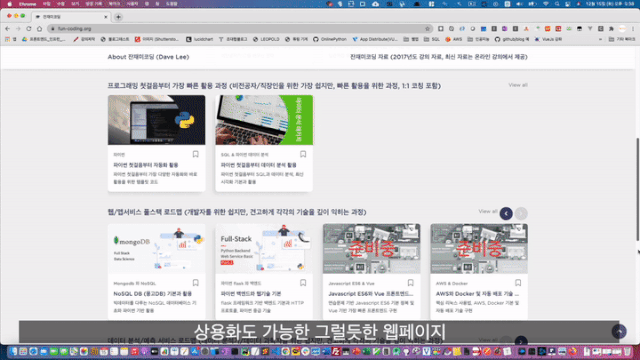Bookmark the SQL & 파이썬 데이터 분석 course
The width and height of the screenshot is (640, 360).
[x=303, y=154]
